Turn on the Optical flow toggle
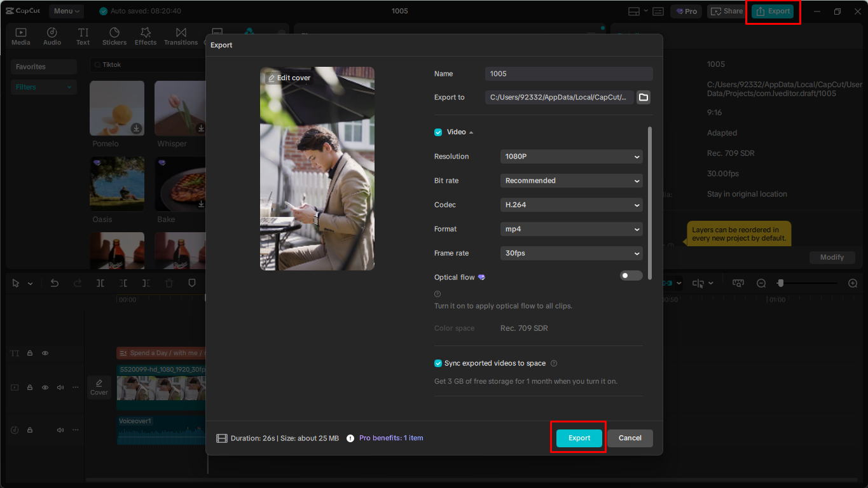The height and width of the screenshot is (488, 868). 631,275
